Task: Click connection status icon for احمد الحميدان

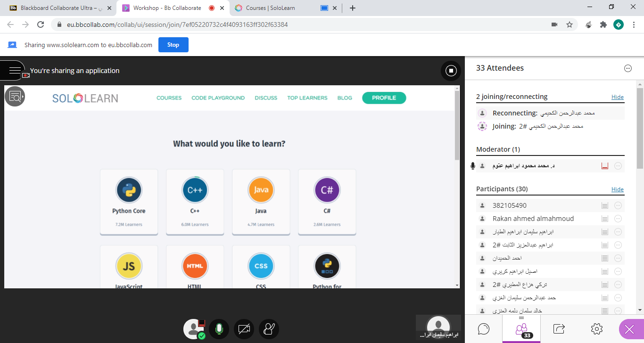Action: pos(605,258)
